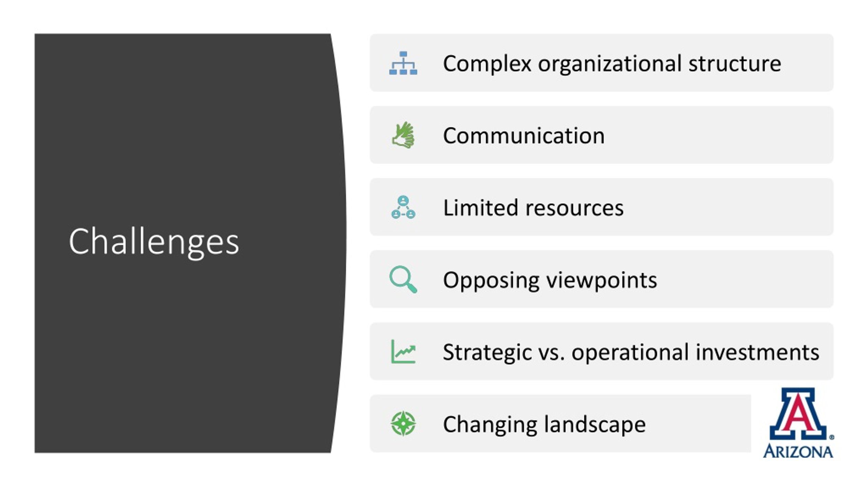Click the Communication label

click(524, 136)
